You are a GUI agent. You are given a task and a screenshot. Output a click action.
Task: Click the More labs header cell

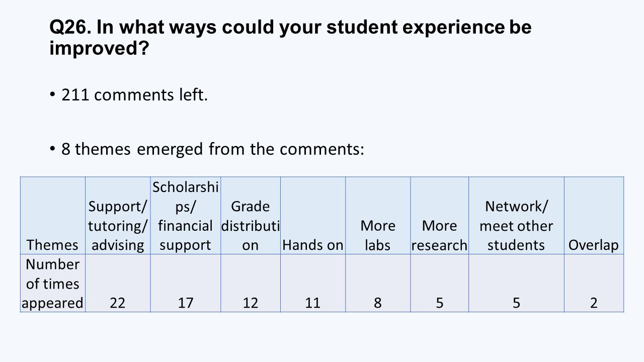tap(378, 216)
